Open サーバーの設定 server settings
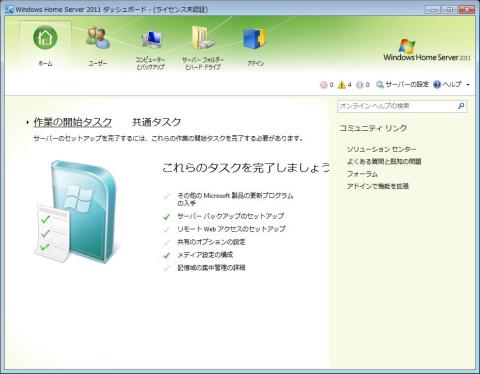Image resolution: width=480 pixels, height=374 pixels. click(x=402, y=84)
